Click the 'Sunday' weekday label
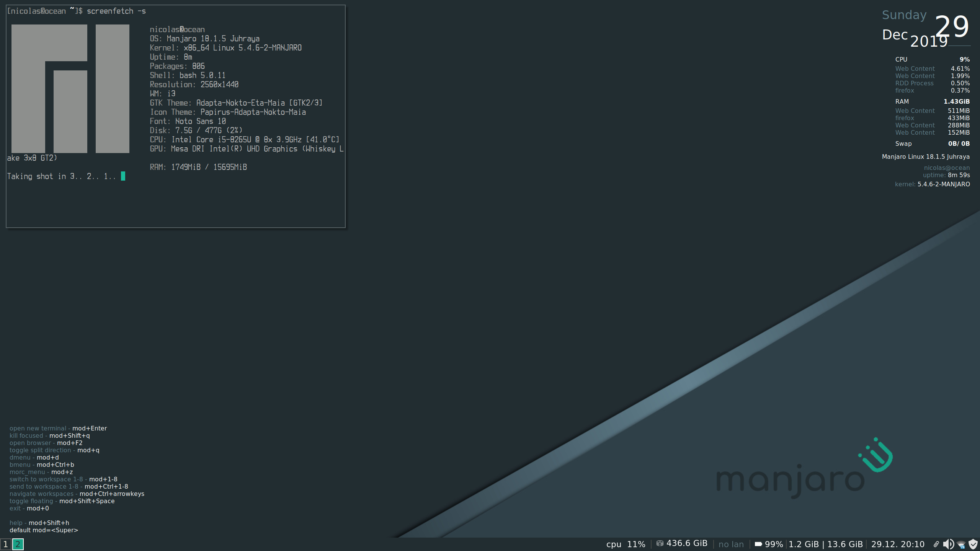Screen dimensions: 980x551 [x=904, y=15]
